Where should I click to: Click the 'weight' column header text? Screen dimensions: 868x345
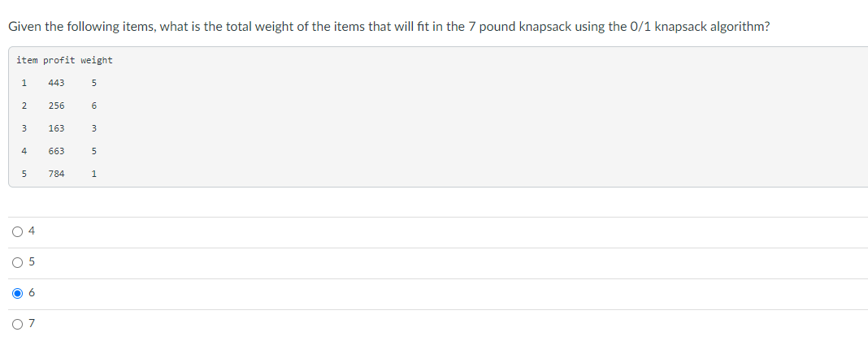pos(97,60)
